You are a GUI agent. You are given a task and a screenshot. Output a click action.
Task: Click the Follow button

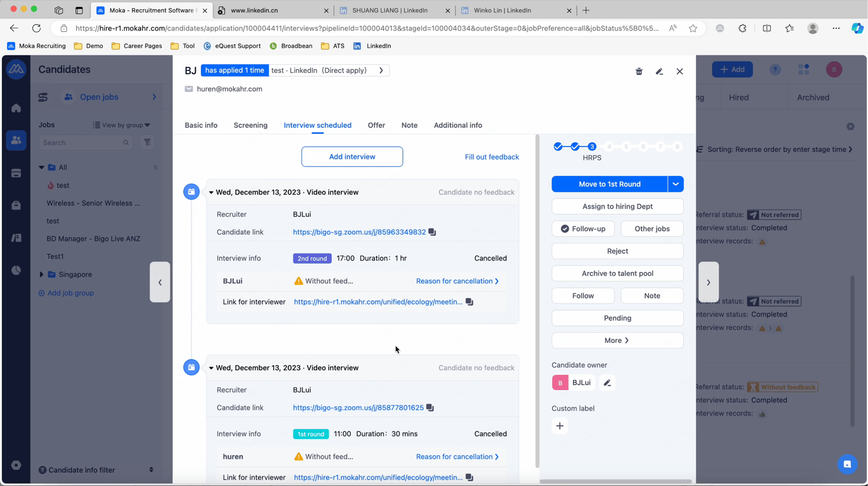tap(583, 296)
